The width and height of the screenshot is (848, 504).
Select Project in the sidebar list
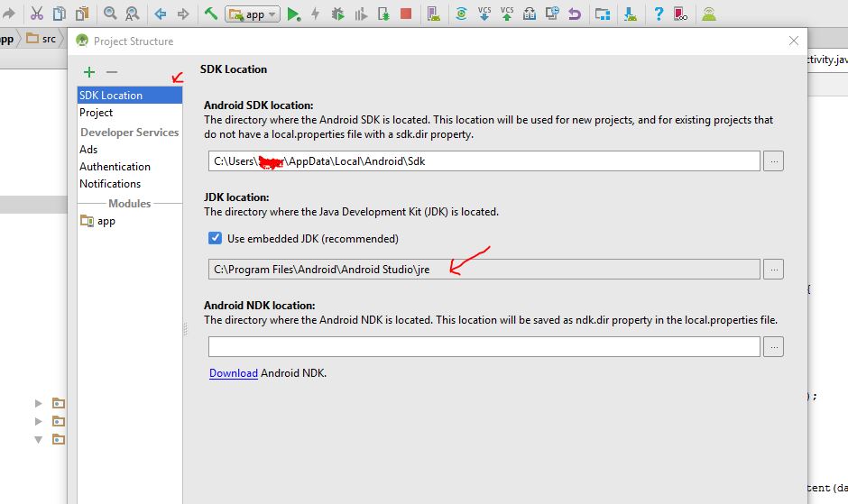130,113
